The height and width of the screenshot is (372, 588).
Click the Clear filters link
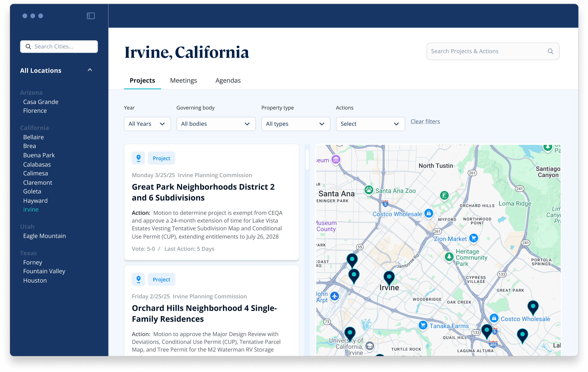(x=425, y=121)
